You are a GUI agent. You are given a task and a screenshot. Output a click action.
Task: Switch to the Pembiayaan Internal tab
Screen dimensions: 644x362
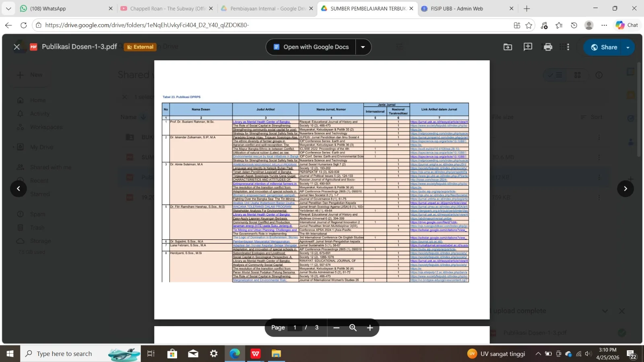point(268,8)
